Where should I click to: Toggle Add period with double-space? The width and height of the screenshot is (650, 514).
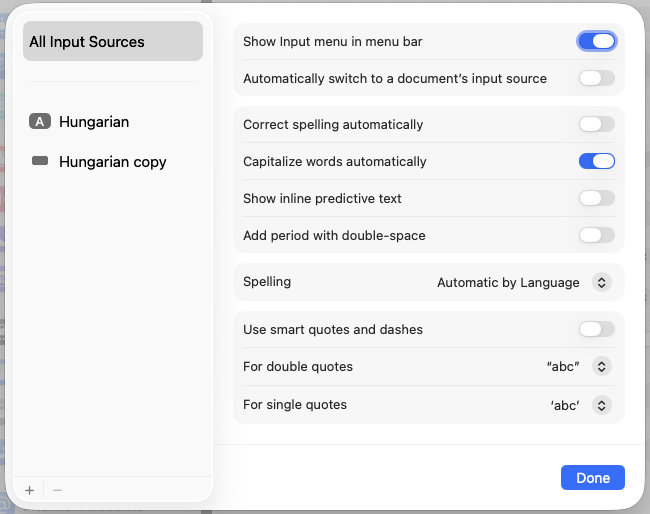tap(596, 235)
